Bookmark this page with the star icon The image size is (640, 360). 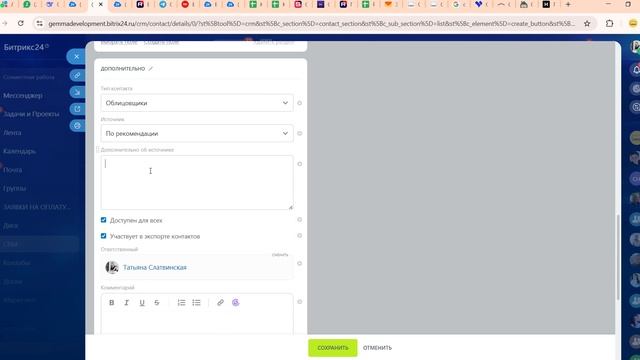[x=587, y=24]
